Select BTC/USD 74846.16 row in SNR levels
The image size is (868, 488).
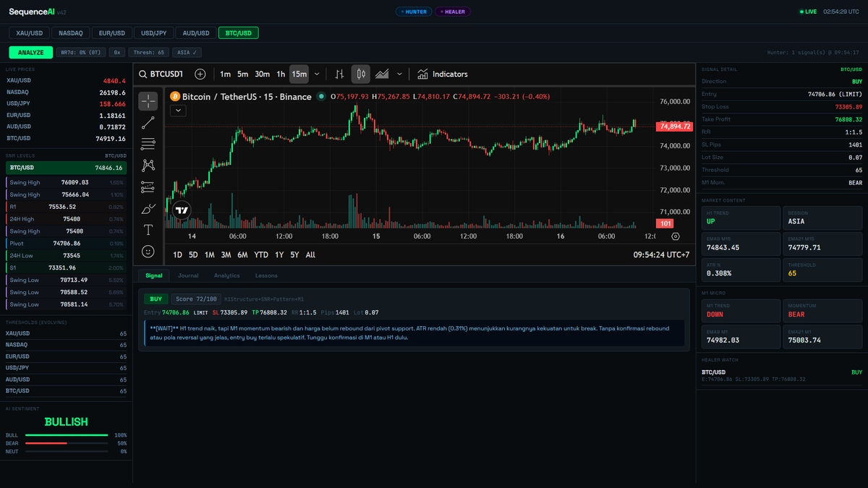click(66, 167)
